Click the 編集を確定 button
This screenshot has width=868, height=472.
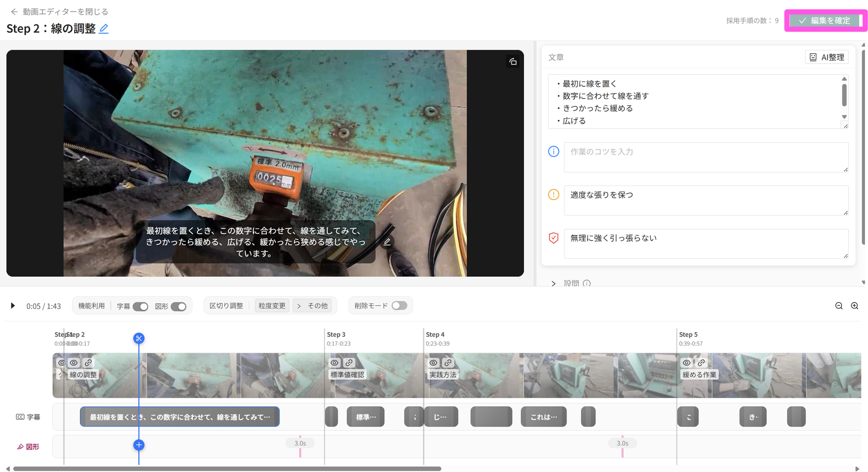click(825, 20)
